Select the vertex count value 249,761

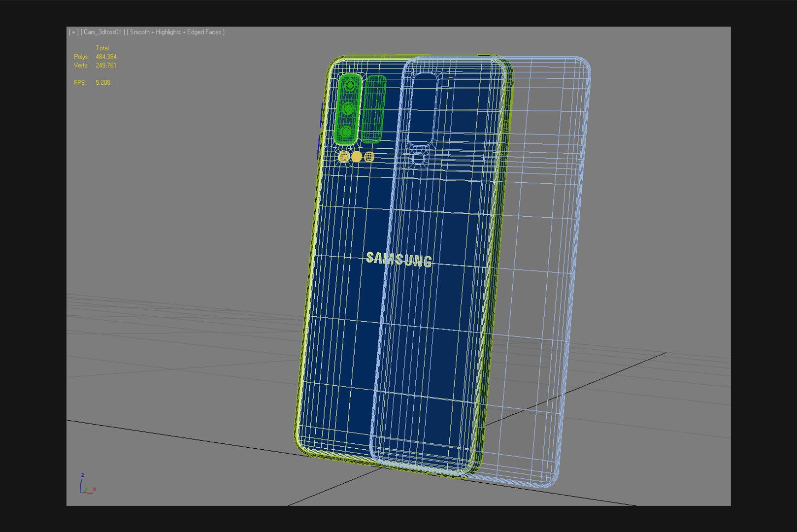(x=106, y=65)
